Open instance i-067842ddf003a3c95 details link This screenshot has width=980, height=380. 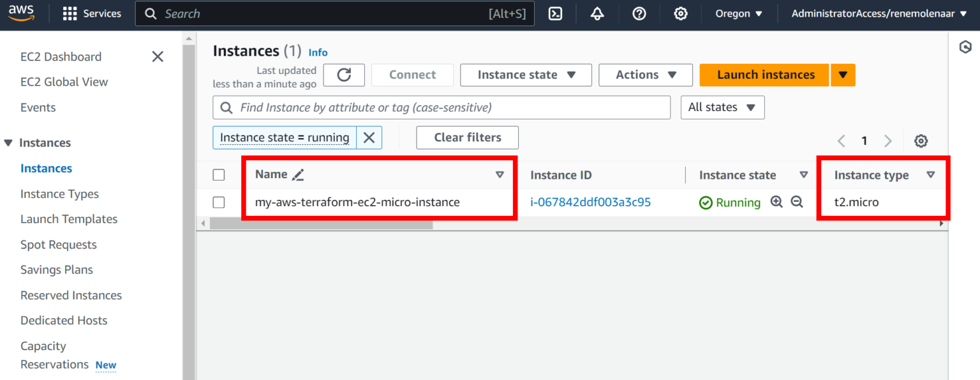pyautogui.click(x=589, y=201)
